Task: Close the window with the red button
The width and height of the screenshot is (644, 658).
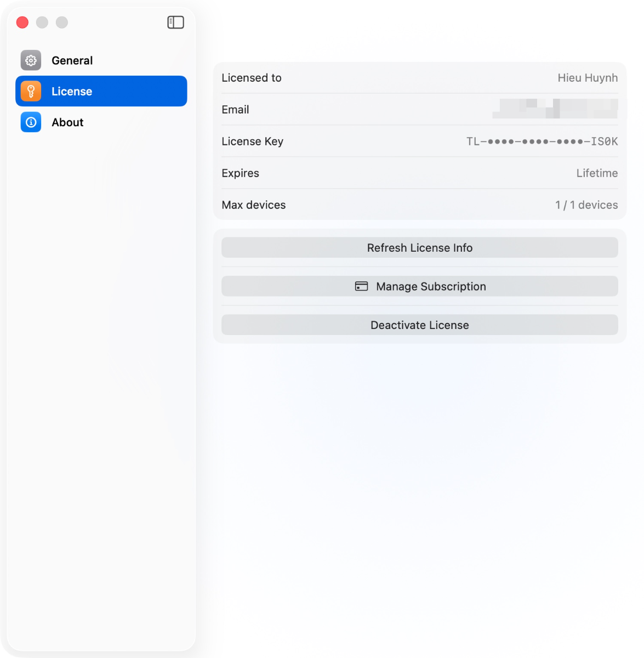Action: tap(22, 22)
